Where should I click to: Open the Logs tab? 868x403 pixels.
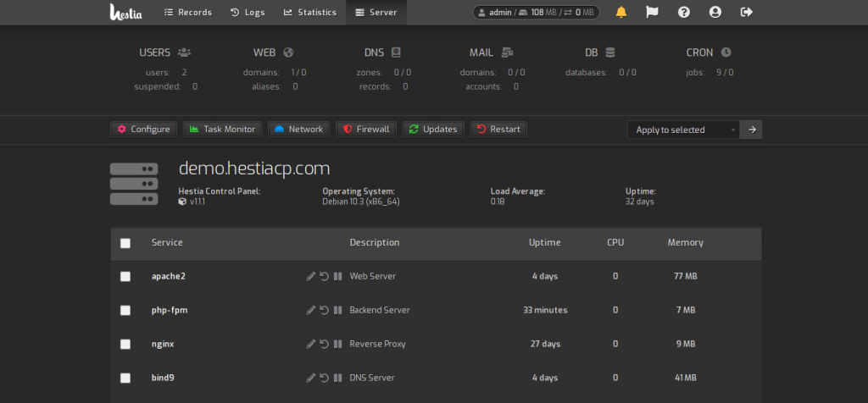(248, 12)
